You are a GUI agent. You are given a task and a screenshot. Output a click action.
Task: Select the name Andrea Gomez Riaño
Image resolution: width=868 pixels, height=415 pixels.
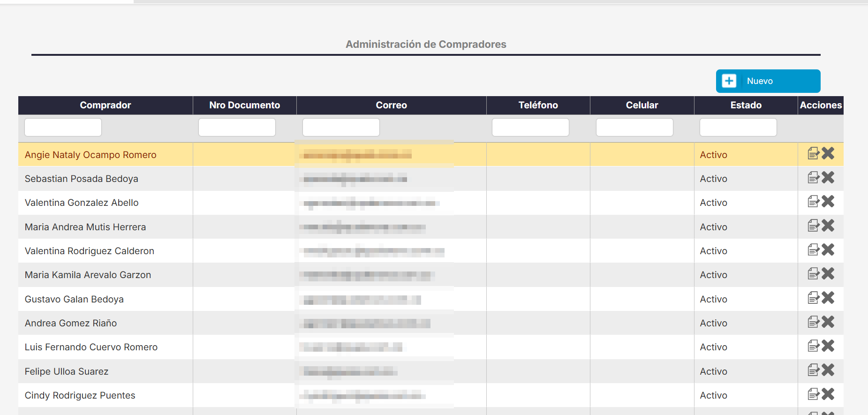point(71,323)
